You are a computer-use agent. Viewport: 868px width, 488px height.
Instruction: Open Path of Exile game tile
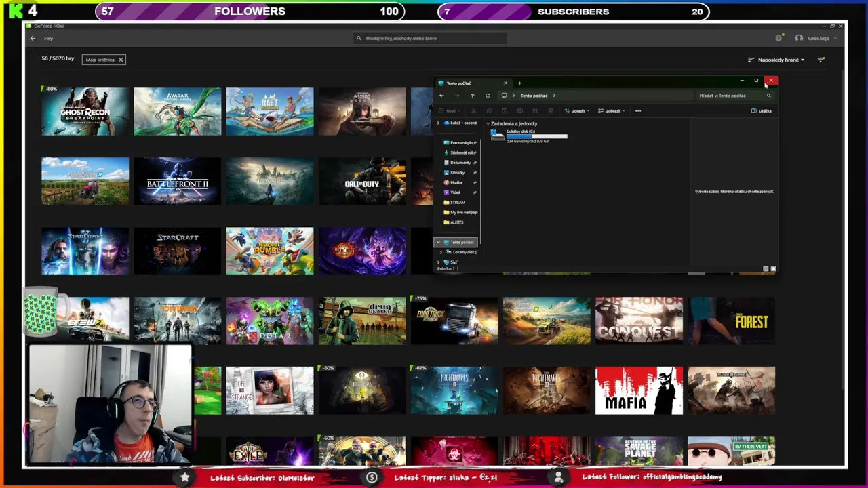270,451
